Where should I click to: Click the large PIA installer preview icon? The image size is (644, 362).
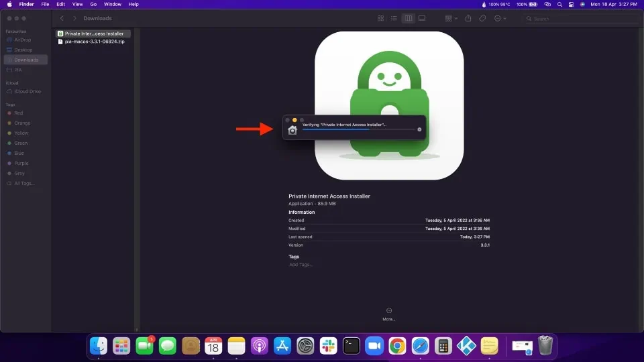[389, 105]
